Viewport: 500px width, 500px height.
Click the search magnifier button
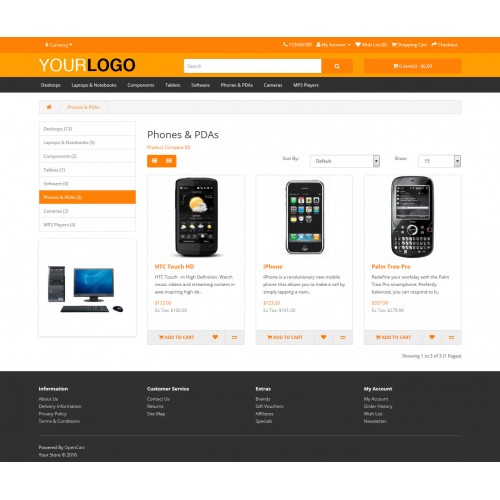337,66
